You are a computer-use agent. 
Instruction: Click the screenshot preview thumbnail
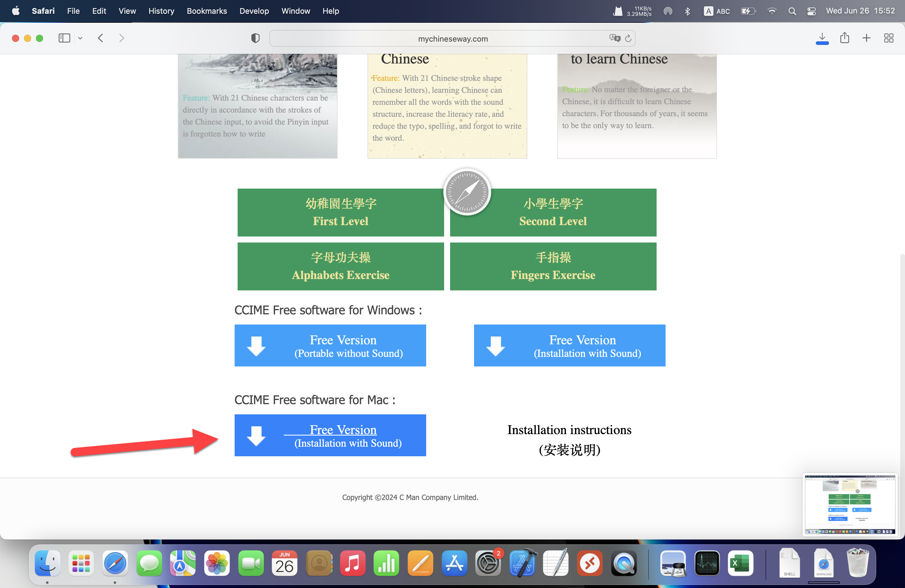click(x=849, y=504)
